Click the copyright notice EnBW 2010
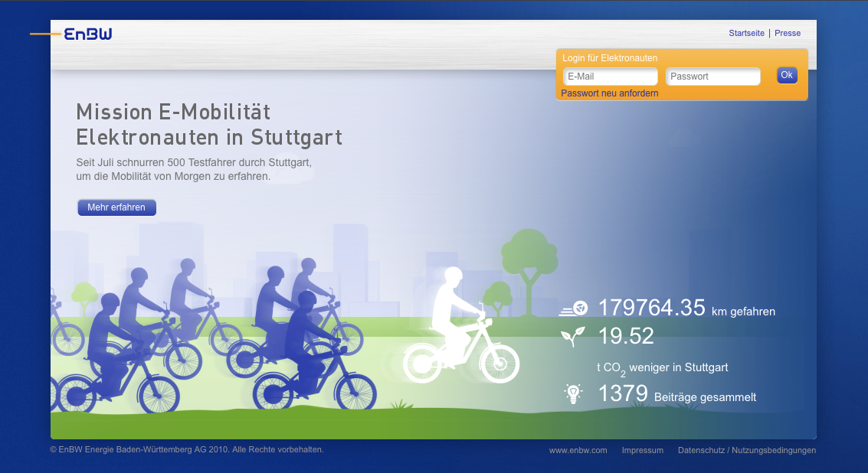 point(187,450)
